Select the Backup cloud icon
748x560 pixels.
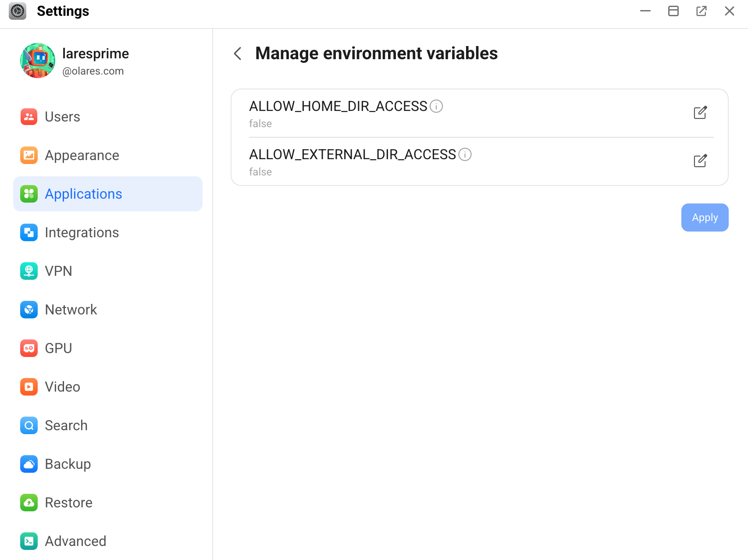pyautogui.click(x=28, y=464)
